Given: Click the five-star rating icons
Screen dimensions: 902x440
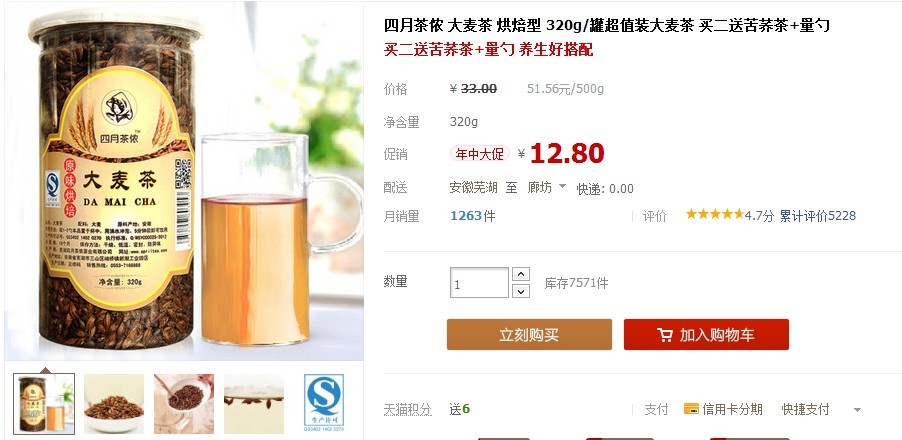Looking at the screenshot, I should tap(714, 215).
